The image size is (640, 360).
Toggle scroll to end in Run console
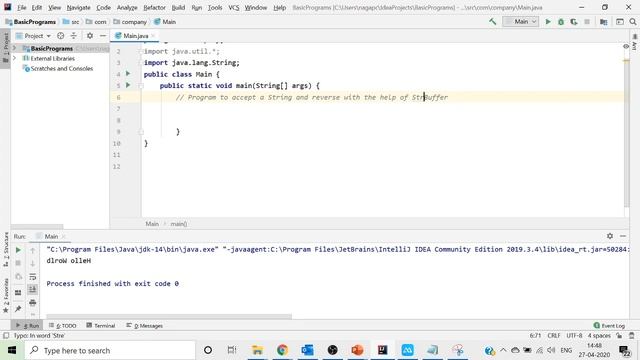point(33,289)
